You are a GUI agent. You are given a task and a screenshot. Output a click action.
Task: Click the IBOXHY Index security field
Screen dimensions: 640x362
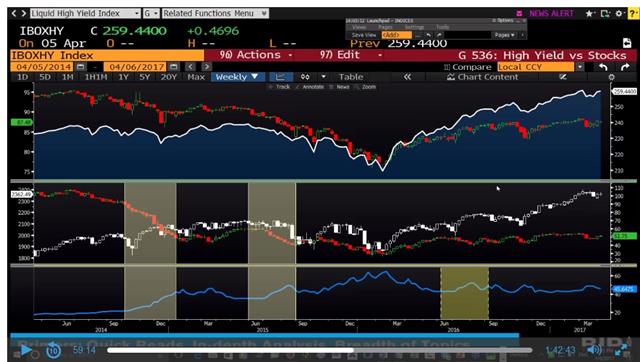pyautogui.click(x=107, y=56)
